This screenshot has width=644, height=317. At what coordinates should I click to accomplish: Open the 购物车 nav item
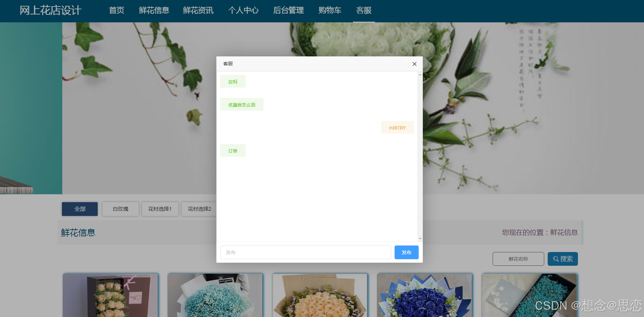tap(330, 10)
